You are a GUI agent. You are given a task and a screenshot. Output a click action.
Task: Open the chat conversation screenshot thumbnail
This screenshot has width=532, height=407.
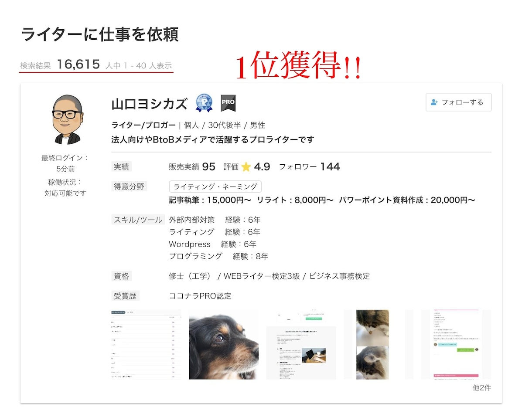coord(456,344)
